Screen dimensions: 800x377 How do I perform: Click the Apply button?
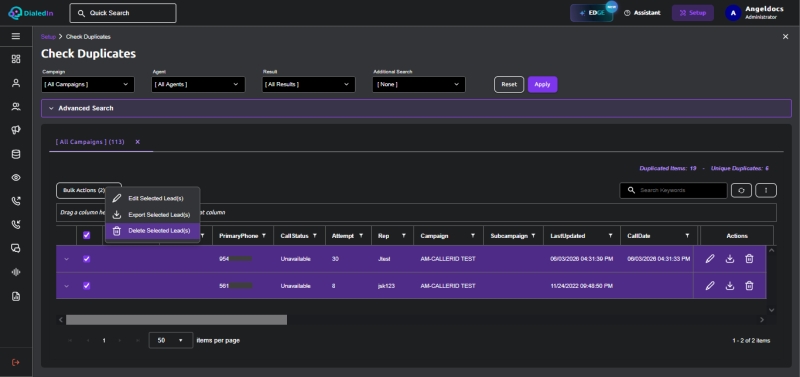pos(542,84)
